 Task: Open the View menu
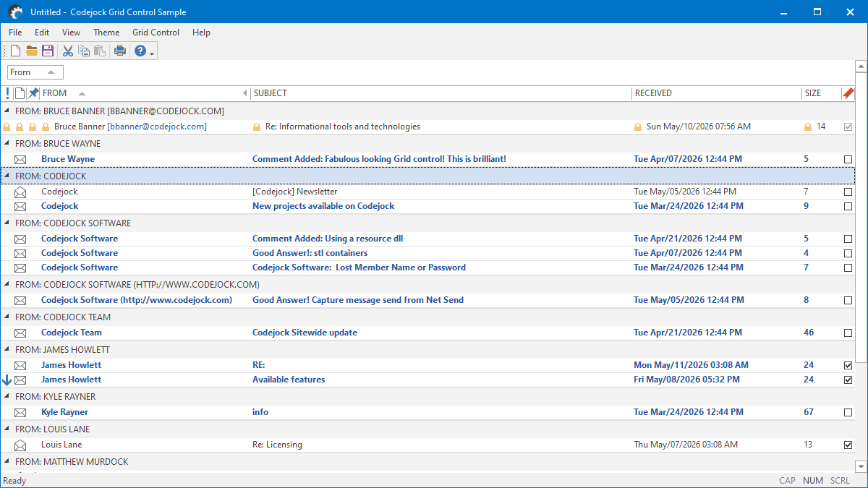pos(71,33)
